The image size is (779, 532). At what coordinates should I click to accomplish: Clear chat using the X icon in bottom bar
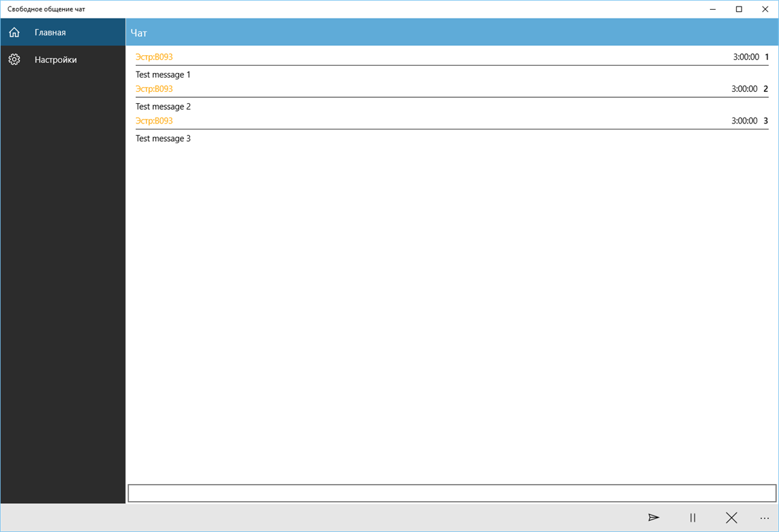731,518
